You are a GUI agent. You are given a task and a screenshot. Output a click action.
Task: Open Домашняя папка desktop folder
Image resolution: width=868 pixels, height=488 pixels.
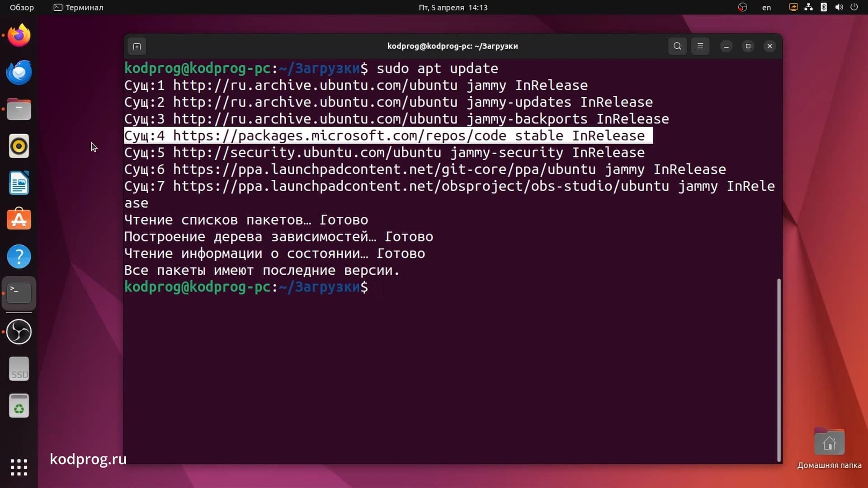(x=829, y=448)
